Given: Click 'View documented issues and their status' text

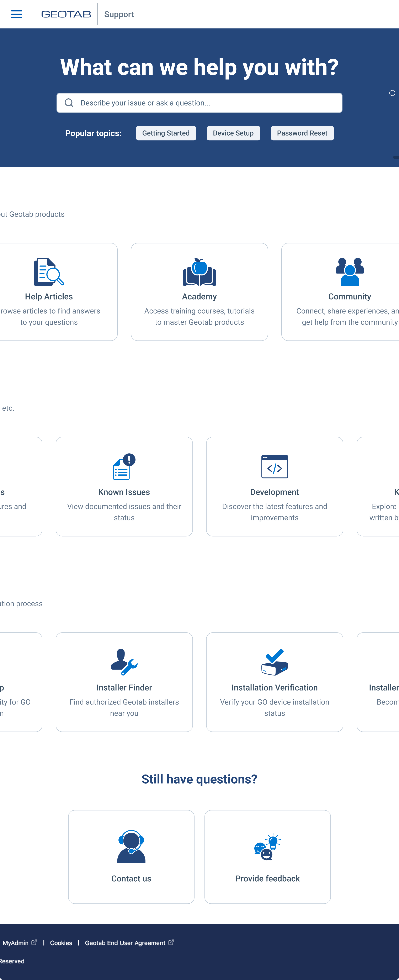Looking at the screenshot, I should click(124, 512).
